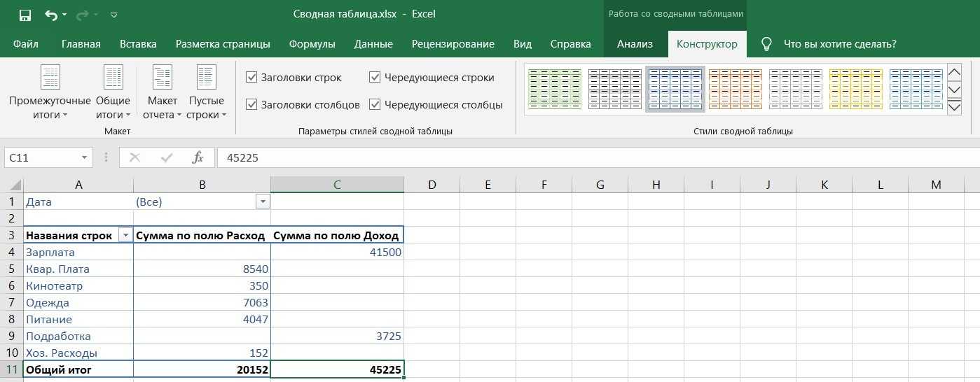Viewport: 980px width, 382px height.
Task: Click the Сумма по полю Расход header
Action: click(202, 236)
